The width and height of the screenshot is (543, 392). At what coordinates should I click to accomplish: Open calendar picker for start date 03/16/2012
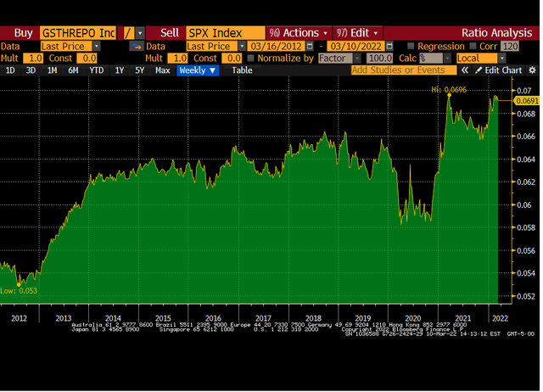[310, 46]
